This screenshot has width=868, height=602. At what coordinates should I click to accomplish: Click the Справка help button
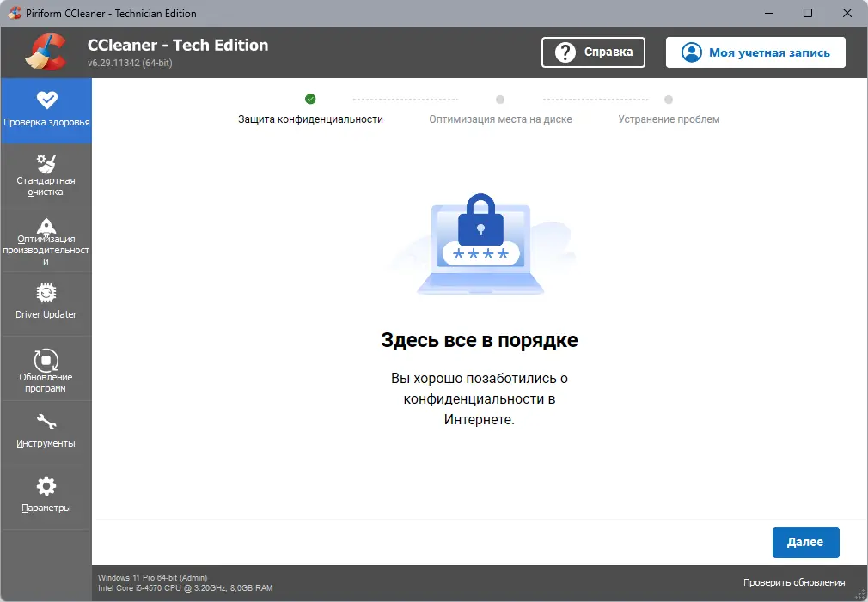(593, 52)
